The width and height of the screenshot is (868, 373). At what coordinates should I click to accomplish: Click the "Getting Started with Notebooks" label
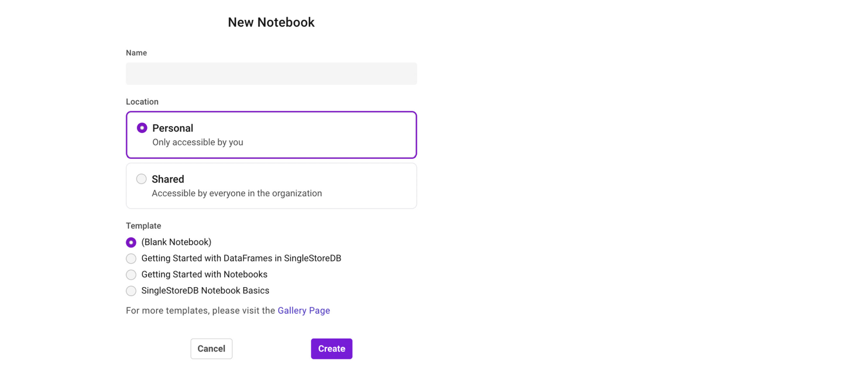(x=205, y=275)
